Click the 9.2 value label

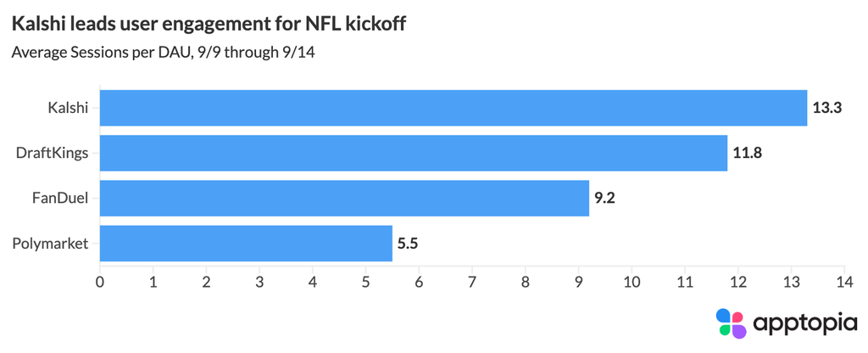click(x=604, y=198)
